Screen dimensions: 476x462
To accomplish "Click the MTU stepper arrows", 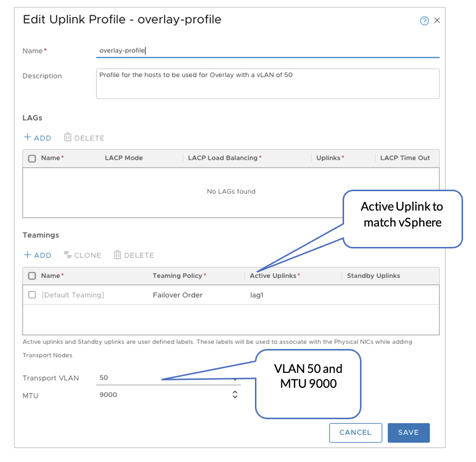I will pos(235,395).
